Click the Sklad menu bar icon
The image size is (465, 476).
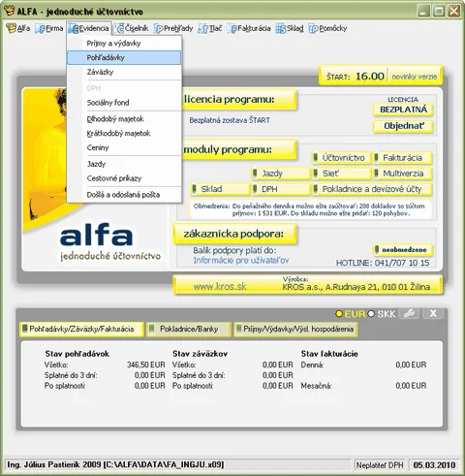pyautogui.click(x=281, y=29)
